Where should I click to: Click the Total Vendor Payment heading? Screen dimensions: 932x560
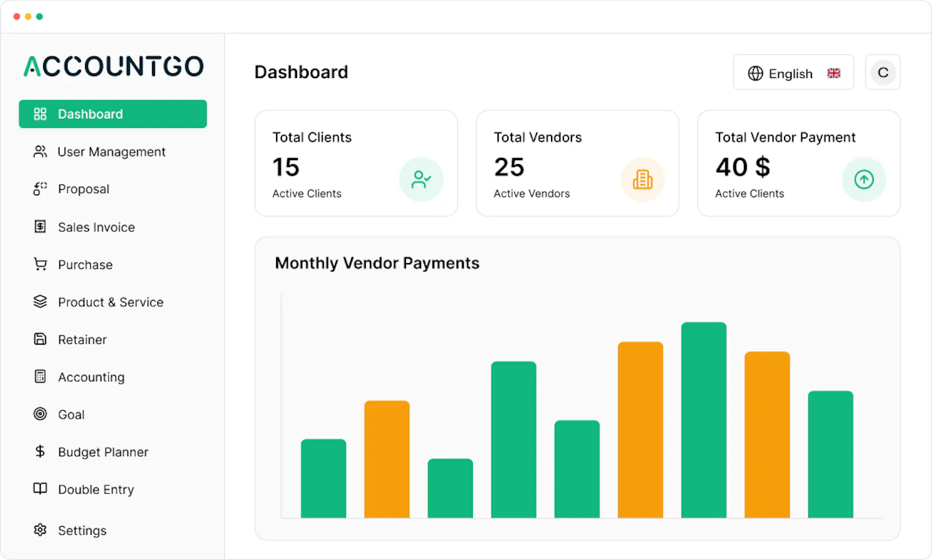click(x=785, y=137)
